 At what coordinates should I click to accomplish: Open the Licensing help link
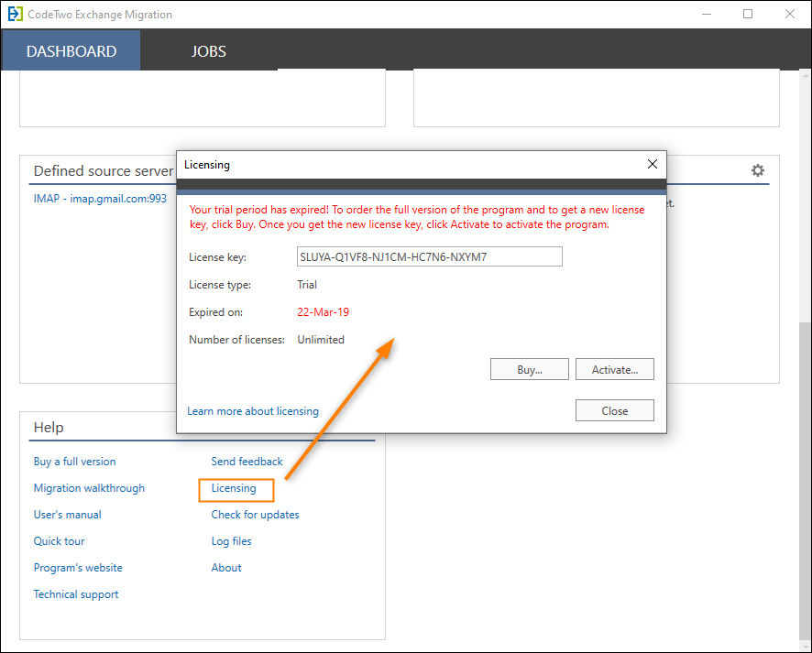[234, 488]
